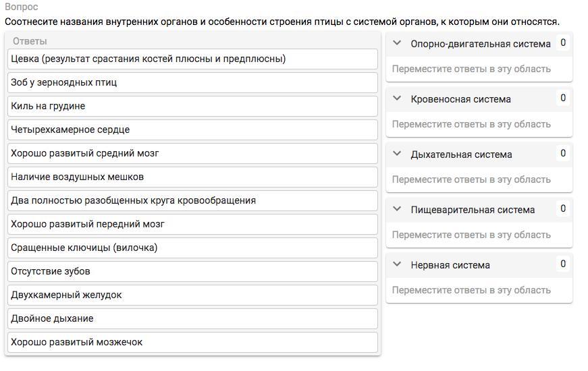Collapse the Пищеварительная система chevron
588x371 pixels.
pos(398,210)
